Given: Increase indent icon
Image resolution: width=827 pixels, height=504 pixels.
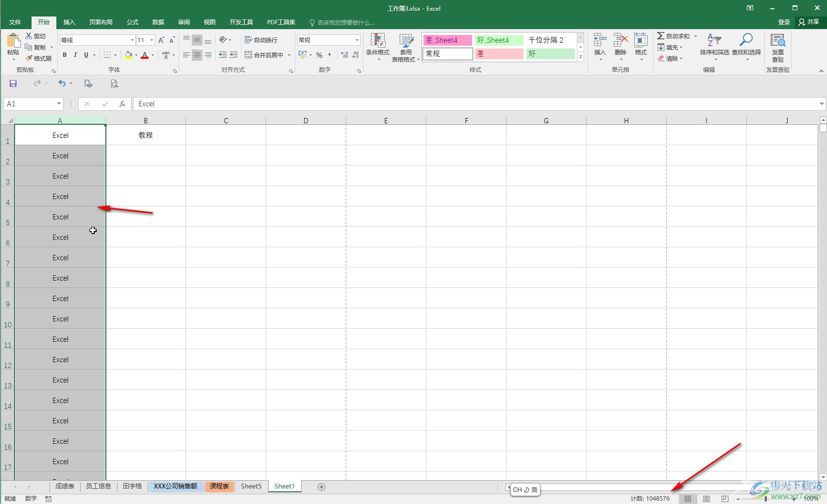Looking at the screenshot, I should [234, 55].
